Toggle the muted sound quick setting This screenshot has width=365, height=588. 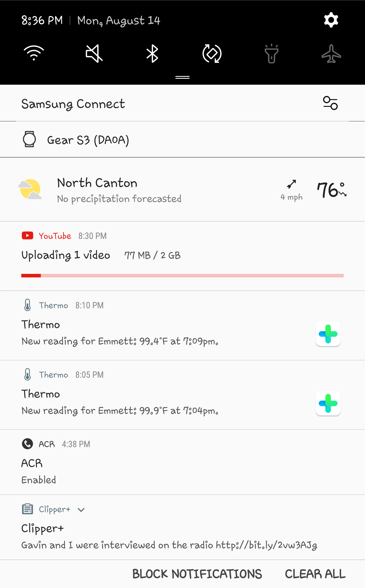point(94,53)
